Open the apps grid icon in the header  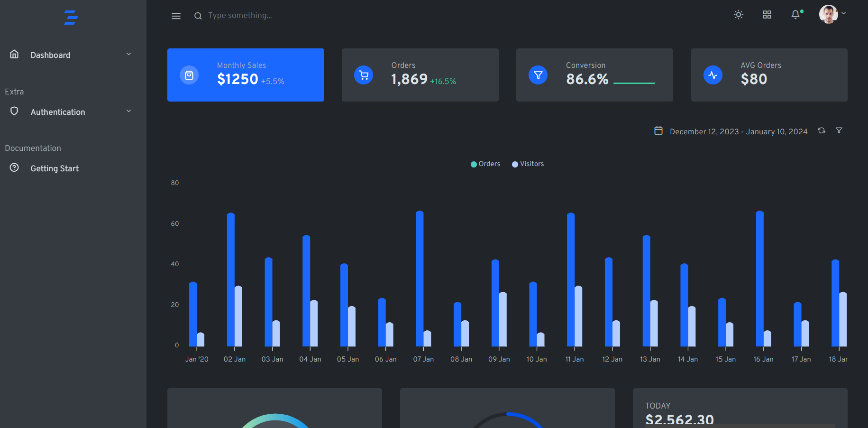pos(767,15)
